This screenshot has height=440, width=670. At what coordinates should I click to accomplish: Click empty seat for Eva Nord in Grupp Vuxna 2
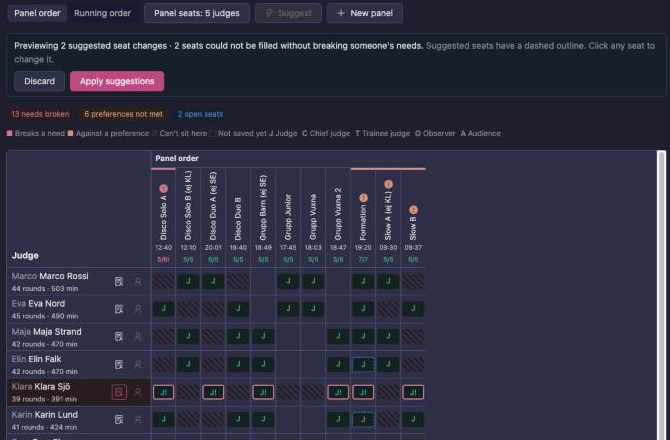[338, 309]
